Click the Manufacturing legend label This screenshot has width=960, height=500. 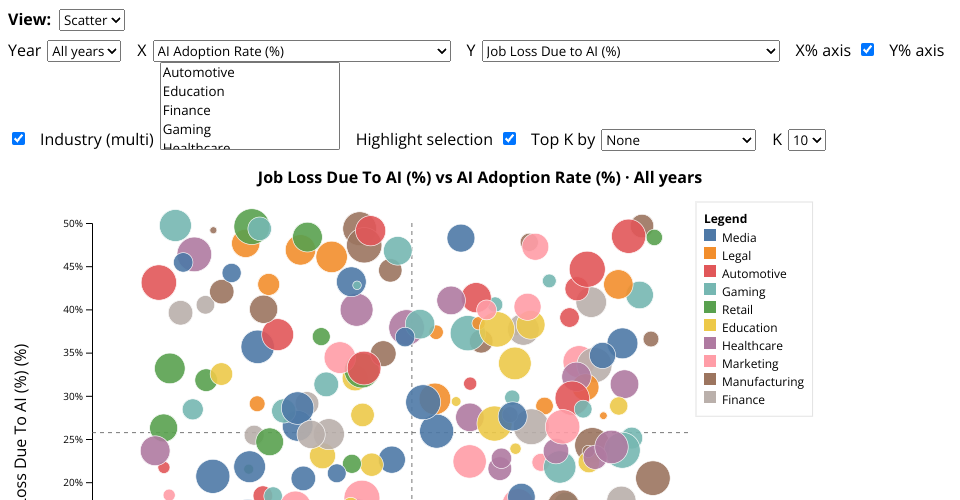tap(762, 381)
